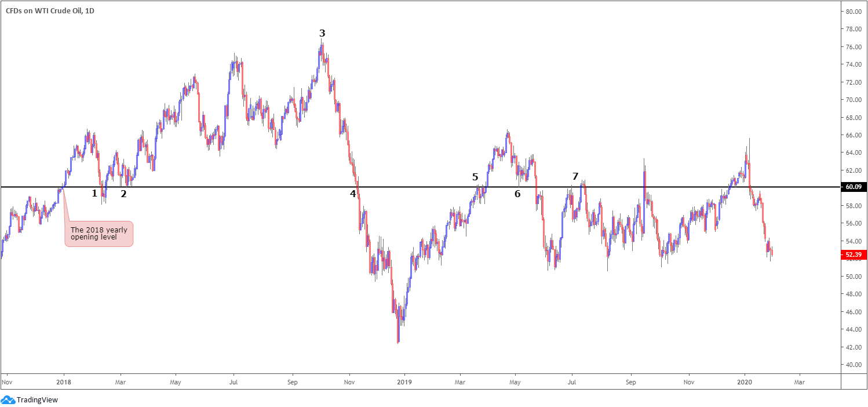
Task: Click the Sep label before 2019
Action: click(293, 383)
